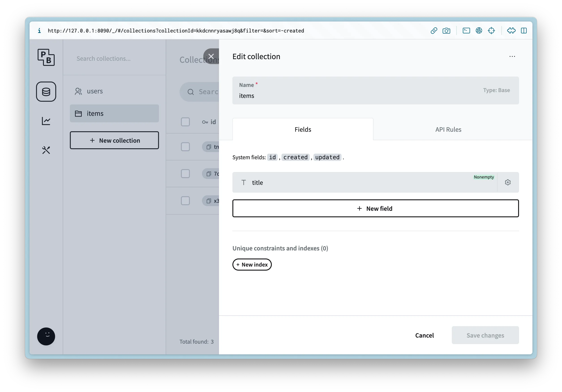
Task: Switch to the API Rules tab
Action: click(x=448, y=129)
